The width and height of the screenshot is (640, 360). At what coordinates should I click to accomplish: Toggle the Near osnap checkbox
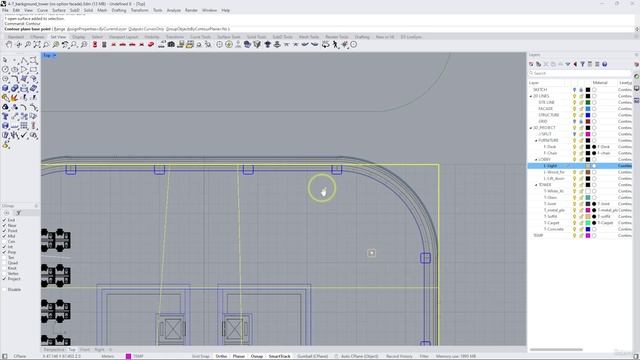pyautogui.click(x=4, y=225)
